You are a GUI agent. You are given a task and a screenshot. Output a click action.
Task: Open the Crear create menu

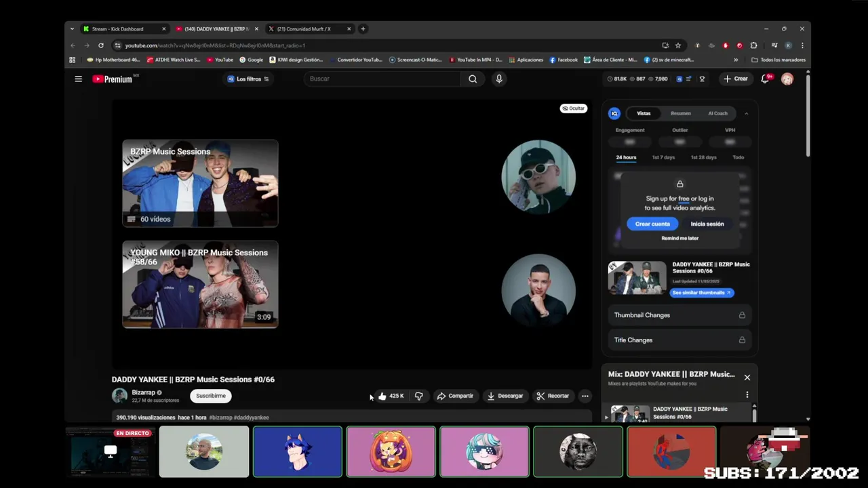[736, 79]
